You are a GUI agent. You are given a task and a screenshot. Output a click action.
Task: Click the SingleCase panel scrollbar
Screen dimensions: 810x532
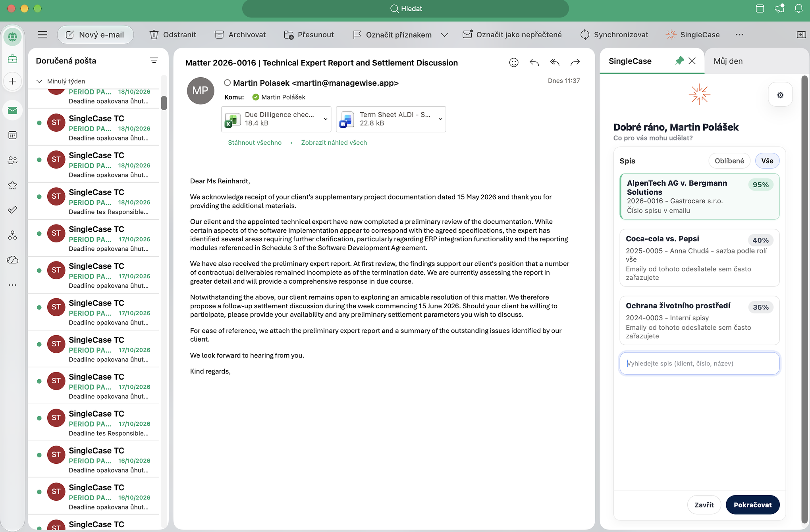804,300
